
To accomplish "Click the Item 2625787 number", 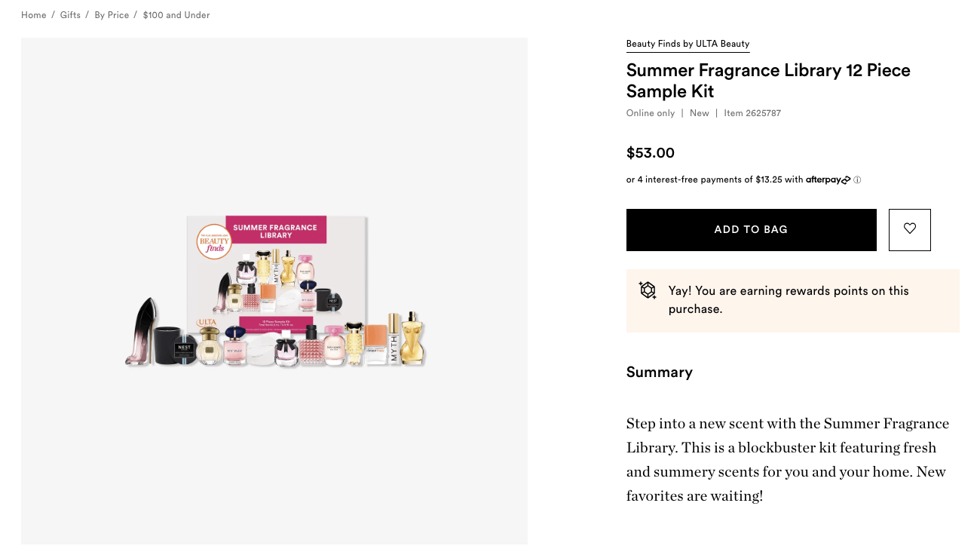I will 752,113.
